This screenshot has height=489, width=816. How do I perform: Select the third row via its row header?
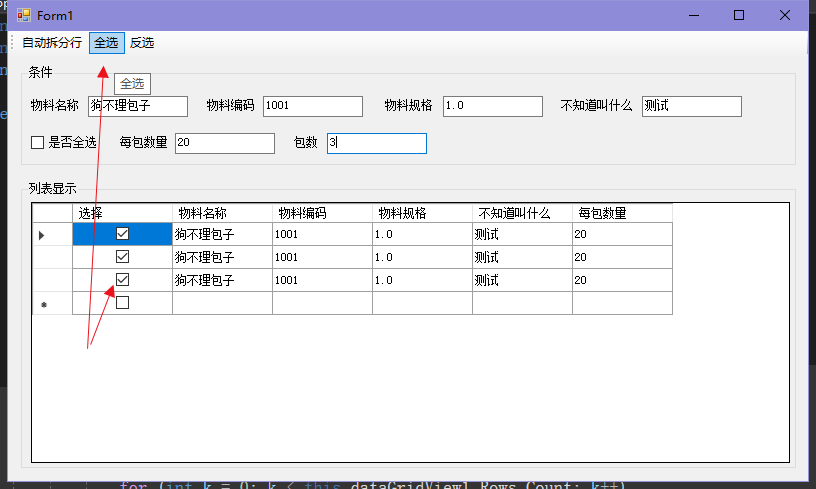point(53,280)
